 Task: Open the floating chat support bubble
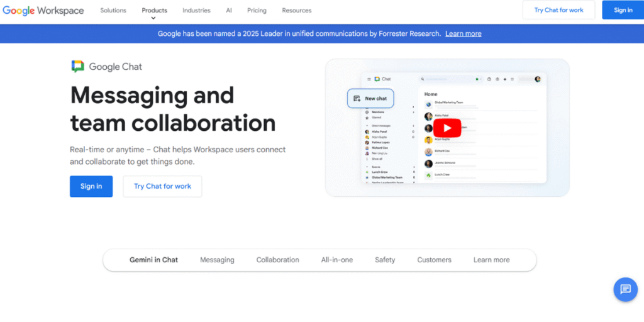coord(626,289)
